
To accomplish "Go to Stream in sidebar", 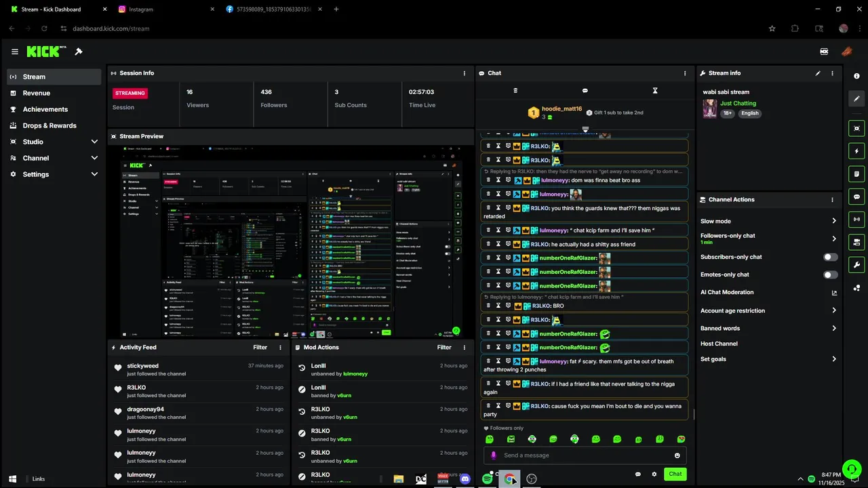I will click(x=54, y=77).
